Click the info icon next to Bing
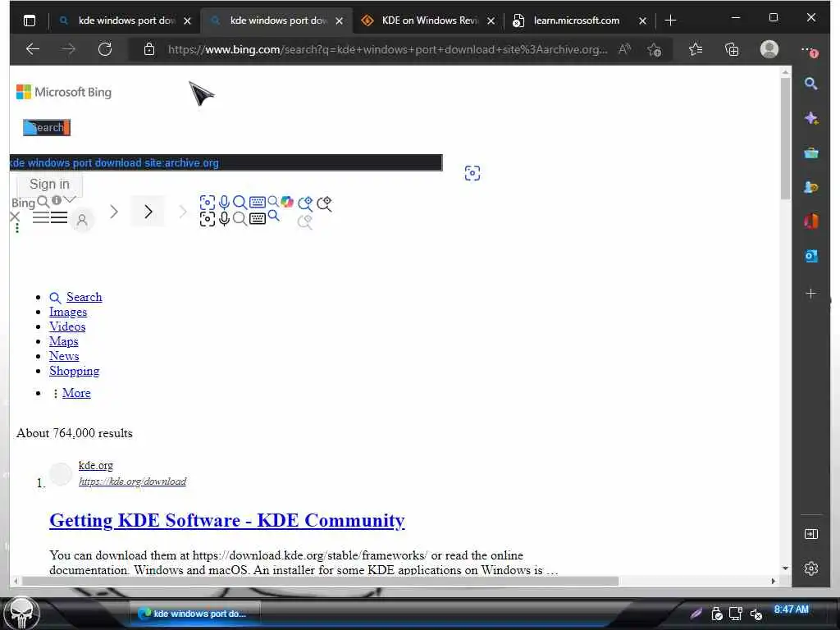Image resolution: width=840 pixels, height=630 pixels. [x=57, y=200]
